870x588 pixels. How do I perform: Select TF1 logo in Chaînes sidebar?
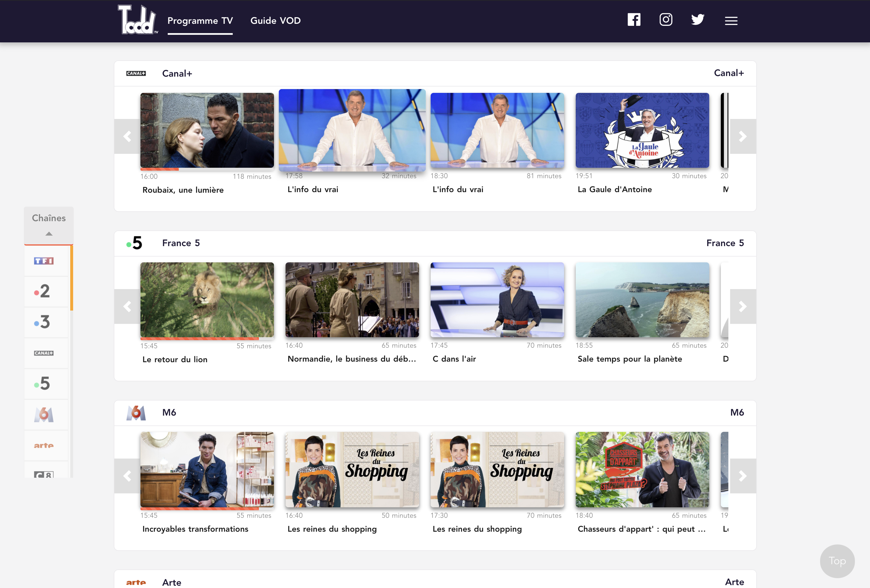pyautogui.click(x=44, y=261)
